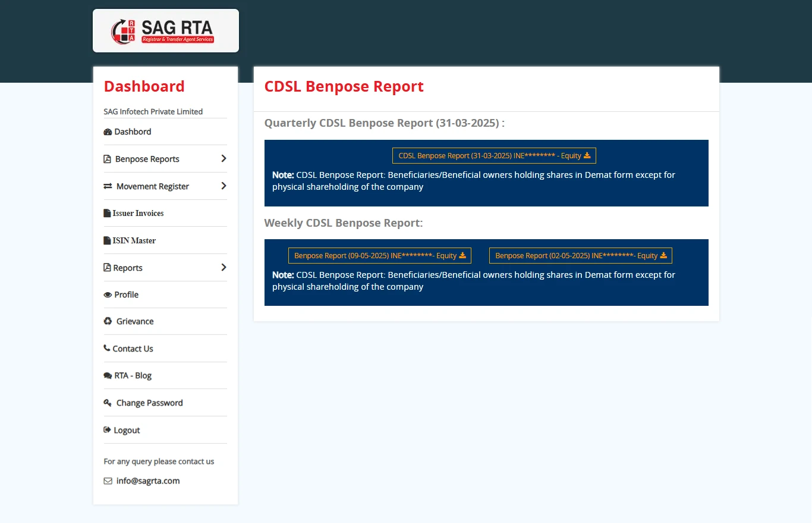Click the envelope icon beside info@sagrta.com
812x523 pixels.
pos(108,481)
